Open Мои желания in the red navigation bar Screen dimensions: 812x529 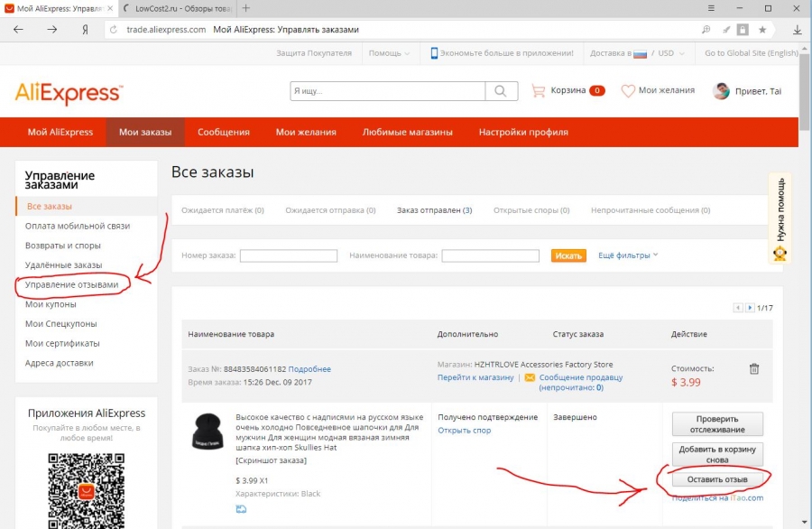(x=306, y=132)
